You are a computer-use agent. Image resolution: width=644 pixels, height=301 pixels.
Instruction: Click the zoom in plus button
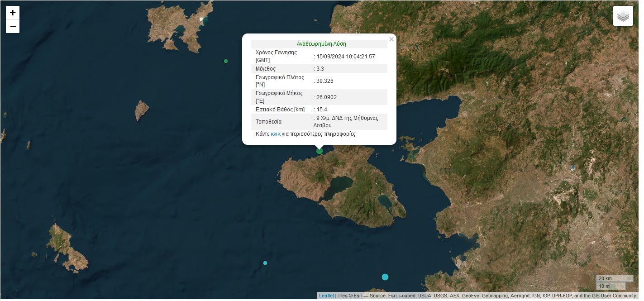pos(13,13)
